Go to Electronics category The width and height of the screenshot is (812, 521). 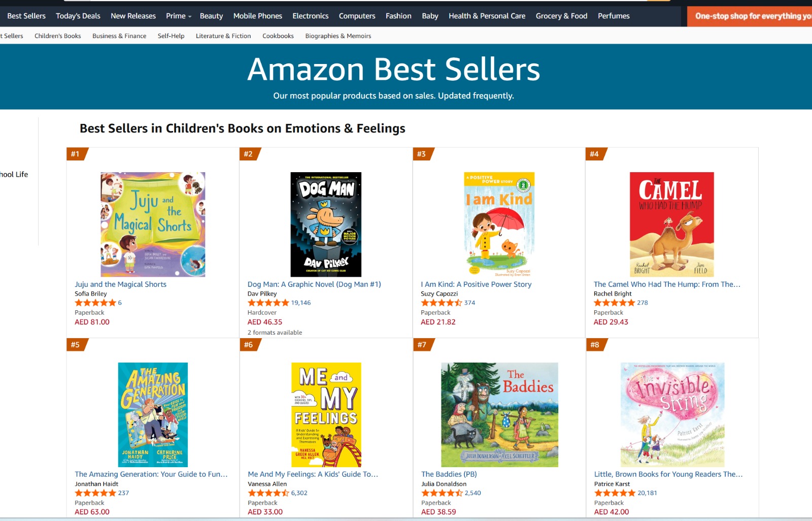[x=310, y=16]
